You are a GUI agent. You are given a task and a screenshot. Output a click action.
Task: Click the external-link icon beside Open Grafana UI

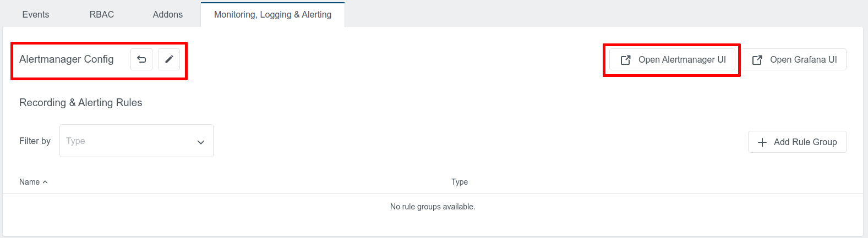coord(757,60)
